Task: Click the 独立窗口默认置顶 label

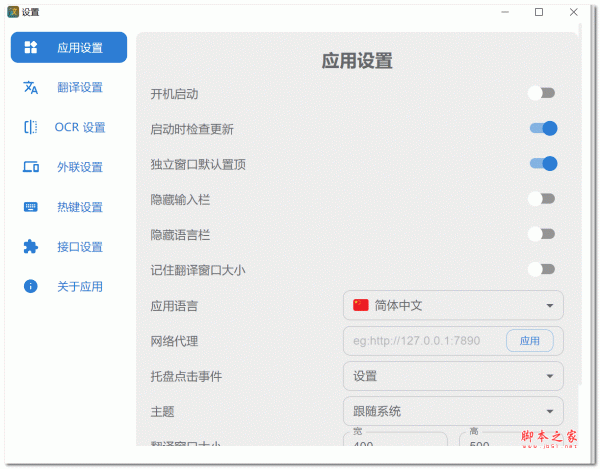Action: coord(198,164)
